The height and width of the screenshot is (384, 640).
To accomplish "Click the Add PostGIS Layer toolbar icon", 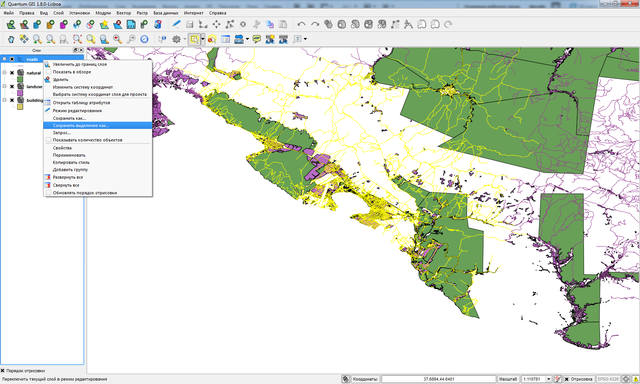I will 37,24.
